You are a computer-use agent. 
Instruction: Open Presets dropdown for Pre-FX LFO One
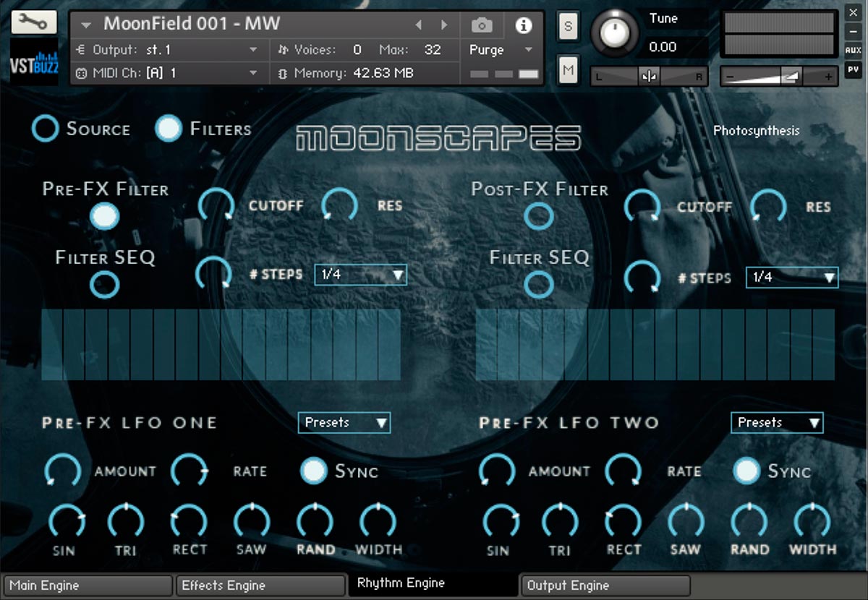(344, 422)
